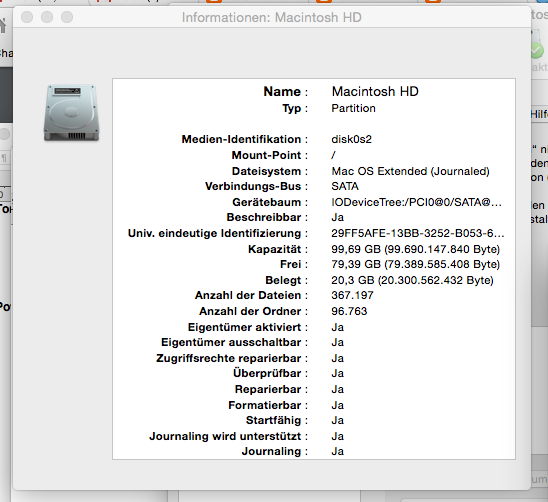Select 'Mac OS Extended (Journaled)' value
548x502 pixels.
(410, 171)
